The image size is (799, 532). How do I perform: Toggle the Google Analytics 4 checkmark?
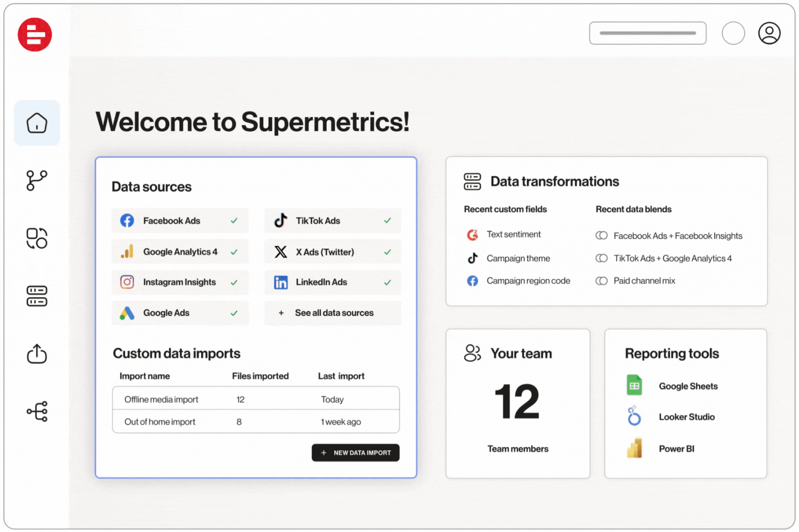coord(234,252)
